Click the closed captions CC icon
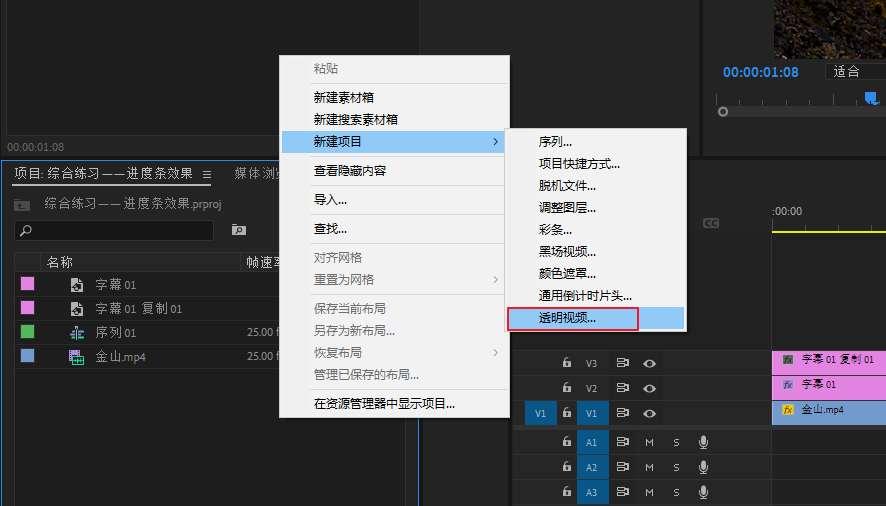The height and width of the screenshot is (506, 886). pyautogui.click(x=711, y=223)
